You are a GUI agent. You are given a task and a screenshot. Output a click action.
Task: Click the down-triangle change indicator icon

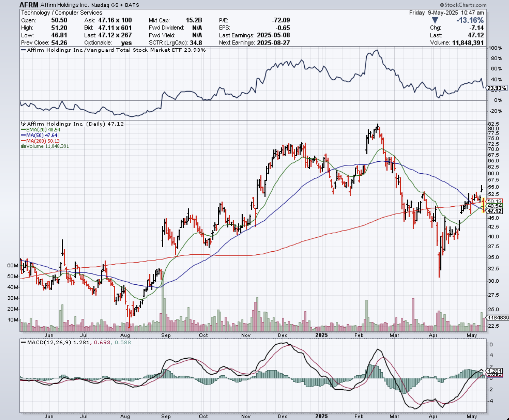435,20
